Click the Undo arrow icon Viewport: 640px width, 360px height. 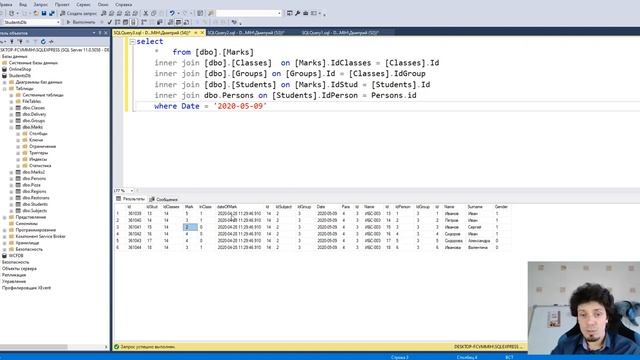[172, 13]
